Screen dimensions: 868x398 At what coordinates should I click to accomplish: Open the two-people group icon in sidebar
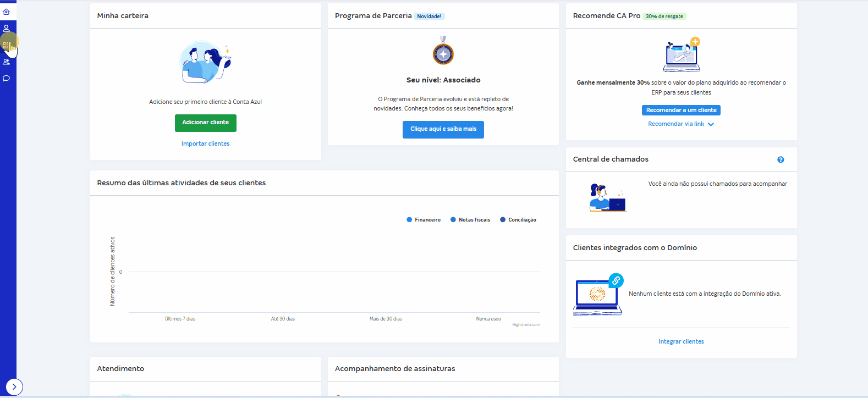click(x=7, y=62)
